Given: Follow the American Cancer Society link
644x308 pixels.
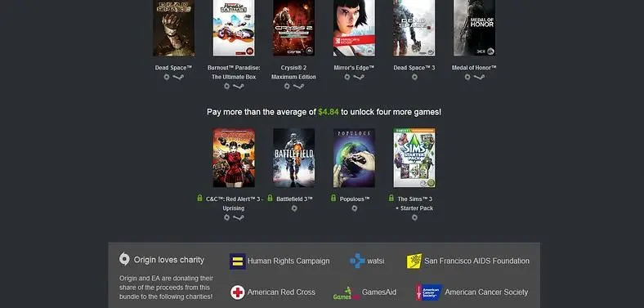Looking at the screenshot, I should tap(486, 292).
